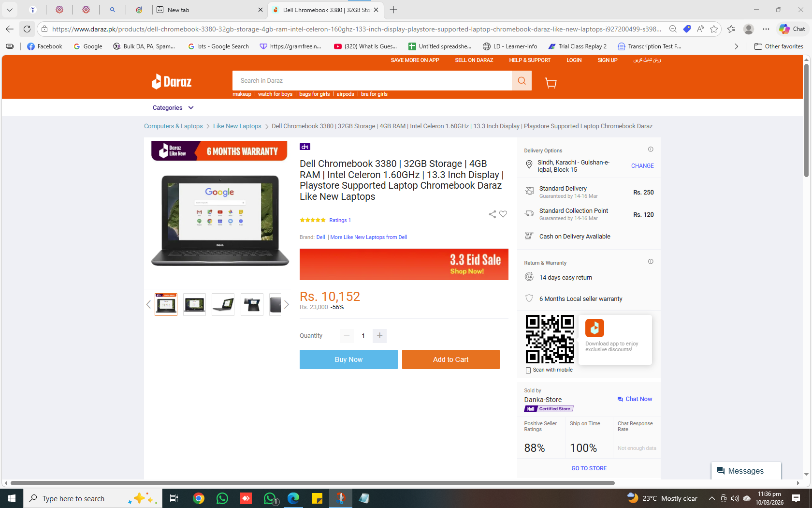Click Add to Cart button
The width and height of the screenshot is (812, 508).
click(451, 359)
